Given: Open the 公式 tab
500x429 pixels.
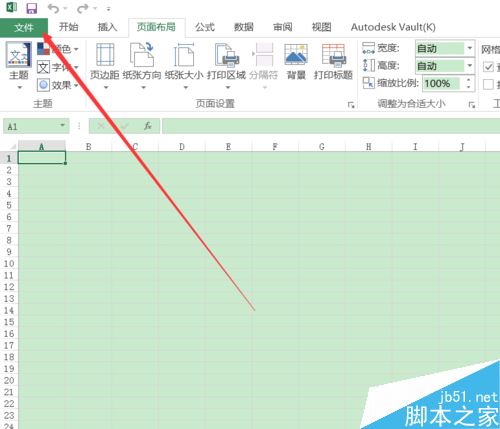Looking at the screenshot, I should tap(205, 27).
